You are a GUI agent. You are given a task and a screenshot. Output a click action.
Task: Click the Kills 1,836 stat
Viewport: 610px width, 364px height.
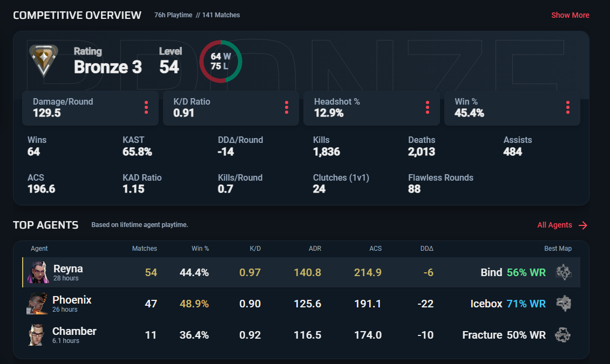pos(327,146)
